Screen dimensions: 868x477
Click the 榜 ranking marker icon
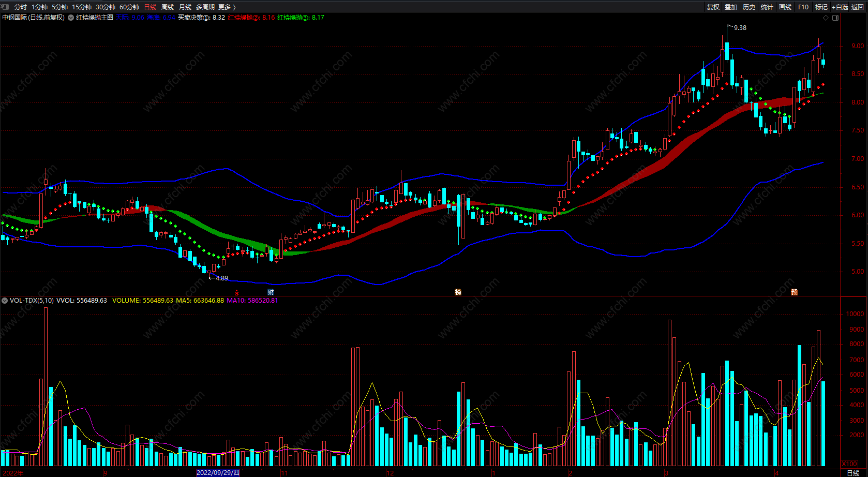458,292
